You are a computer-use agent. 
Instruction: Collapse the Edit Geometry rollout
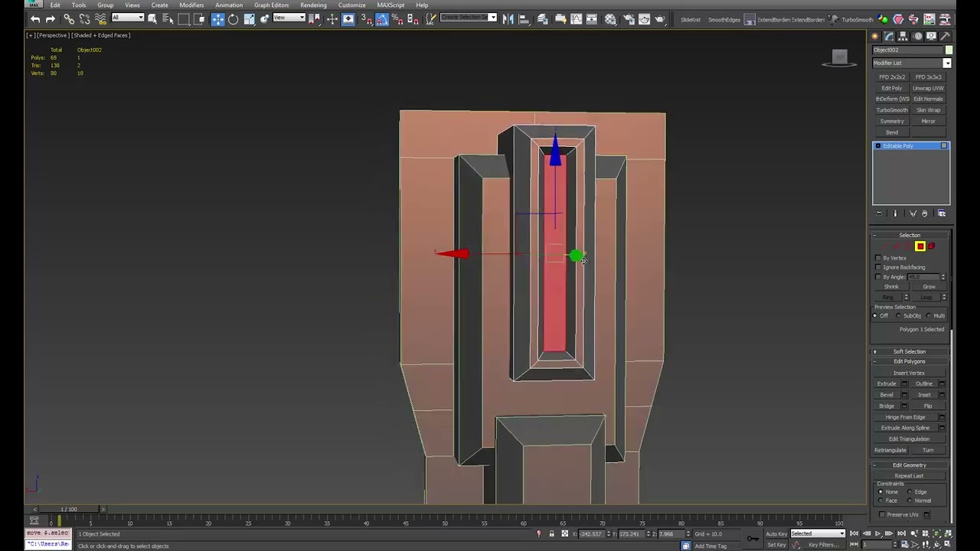pos(910,465)
